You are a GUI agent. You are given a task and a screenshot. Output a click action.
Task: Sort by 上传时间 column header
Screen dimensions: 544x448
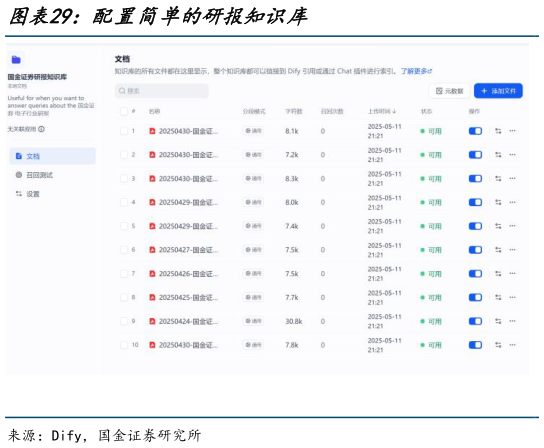point(382,111)
